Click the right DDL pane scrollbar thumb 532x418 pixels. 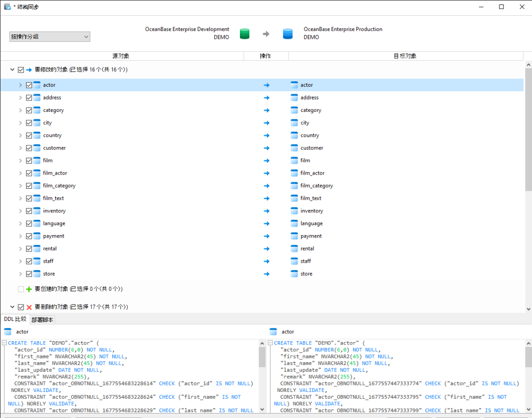[x=528, y=357]
